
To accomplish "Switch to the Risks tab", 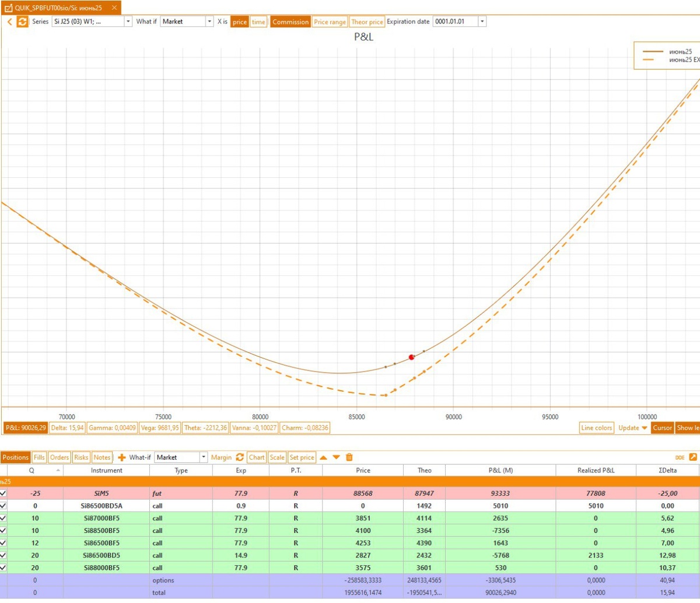I will pyautogui.click(x=81, y=457).
